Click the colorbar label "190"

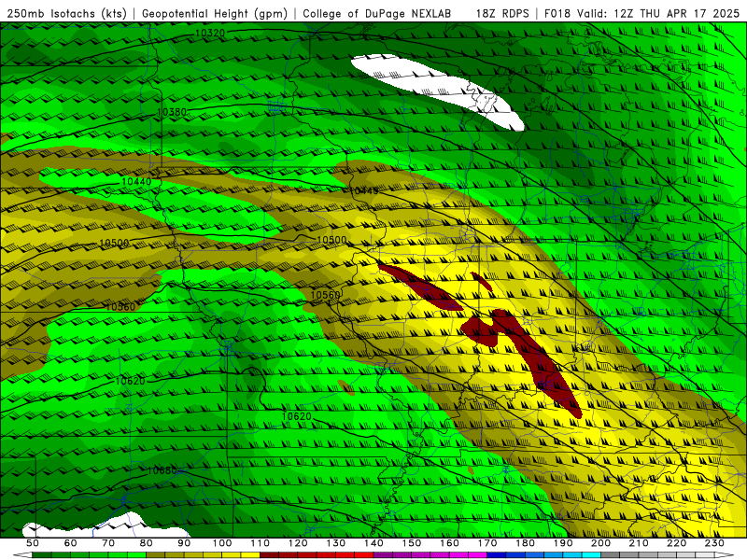(x=563, y=543)
